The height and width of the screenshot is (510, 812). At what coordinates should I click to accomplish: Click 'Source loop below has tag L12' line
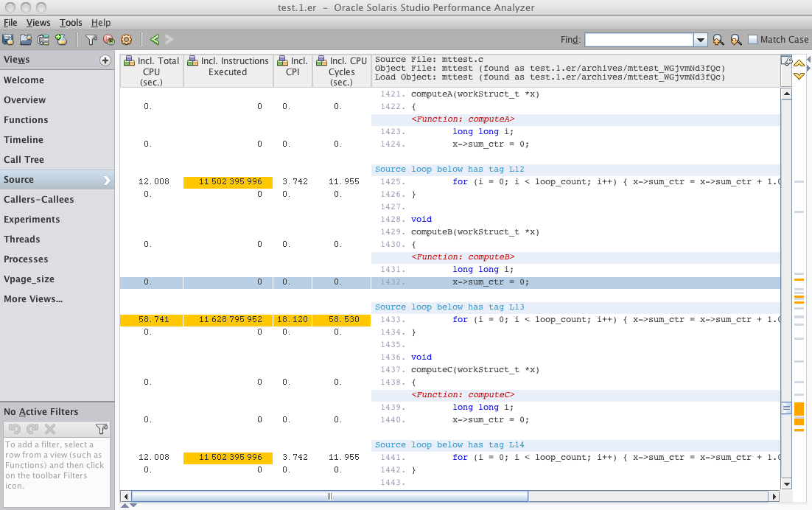click(x=576, y=170)
